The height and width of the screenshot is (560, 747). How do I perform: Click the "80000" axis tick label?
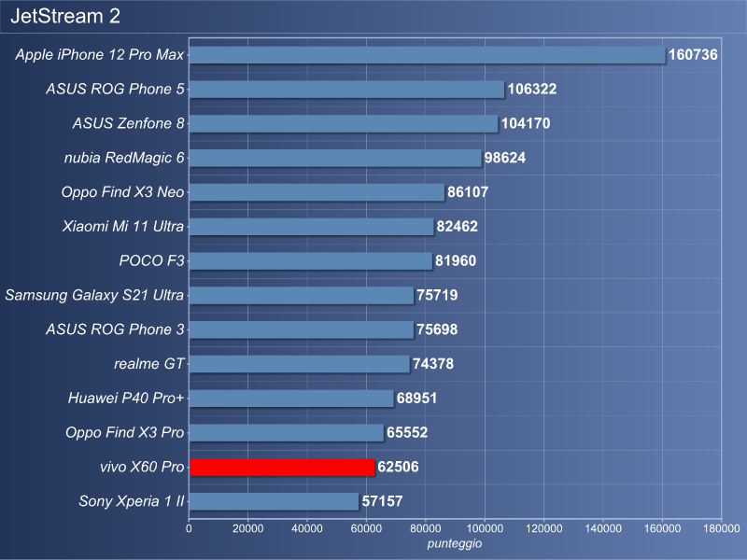click(426, 528)
